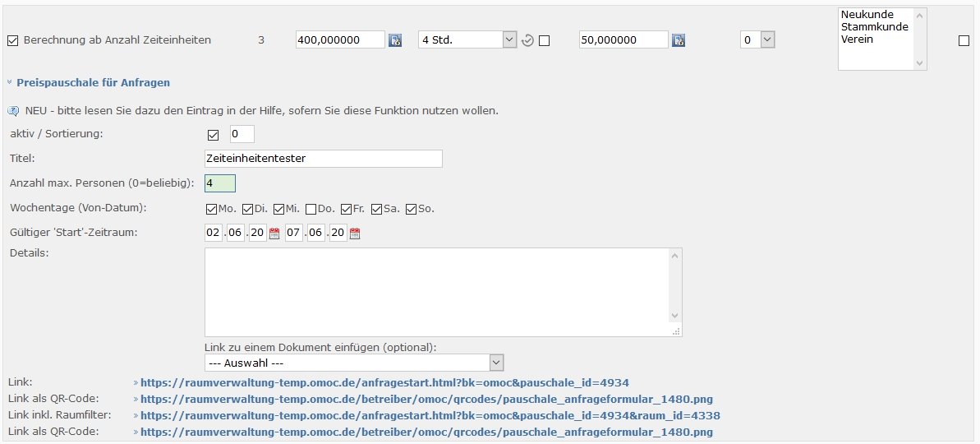Open the dropdown showing 0
The image size is (980, 444).
(x=757, y=40)
